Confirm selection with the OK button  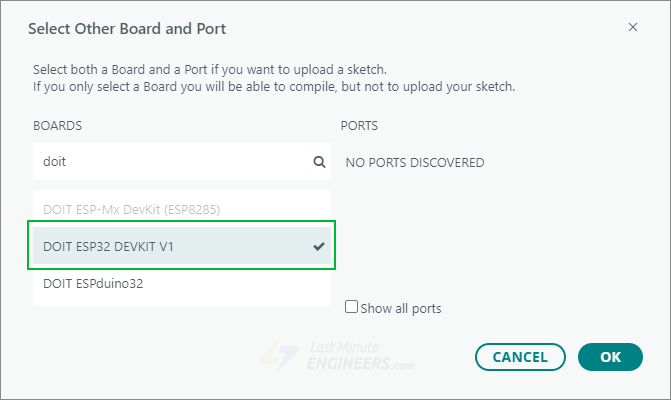(610, 356)
